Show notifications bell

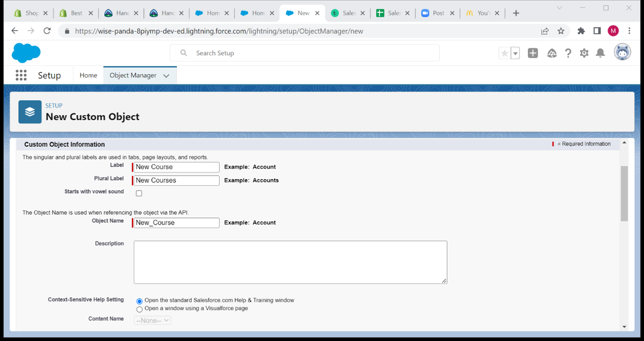click(x=600, y=53)
